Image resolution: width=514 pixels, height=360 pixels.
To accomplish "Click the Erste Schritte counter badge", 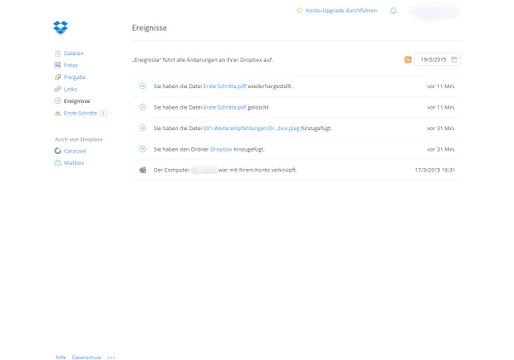I will tap(103, 113).
